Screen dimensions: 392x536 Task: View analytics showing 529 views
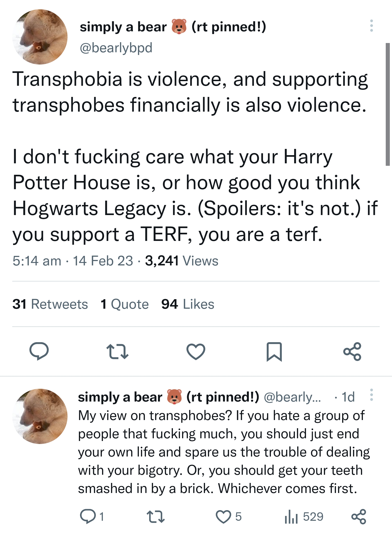click(x=304, y=517)
